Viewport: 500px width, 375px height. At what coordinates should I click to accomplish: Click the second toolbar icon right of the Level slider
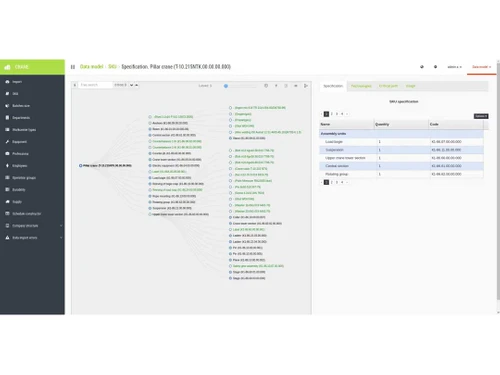click(x=276, y=86)
